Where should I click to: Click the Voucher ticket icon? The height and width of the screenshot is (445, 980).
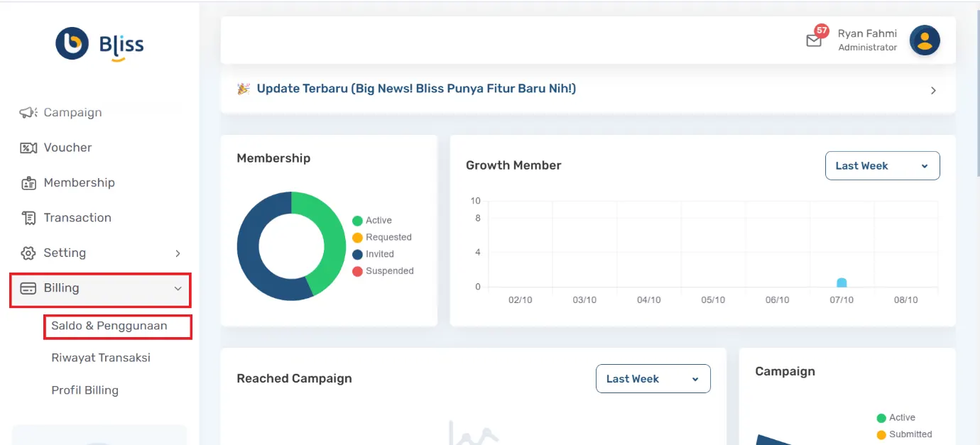pos(28,148)
